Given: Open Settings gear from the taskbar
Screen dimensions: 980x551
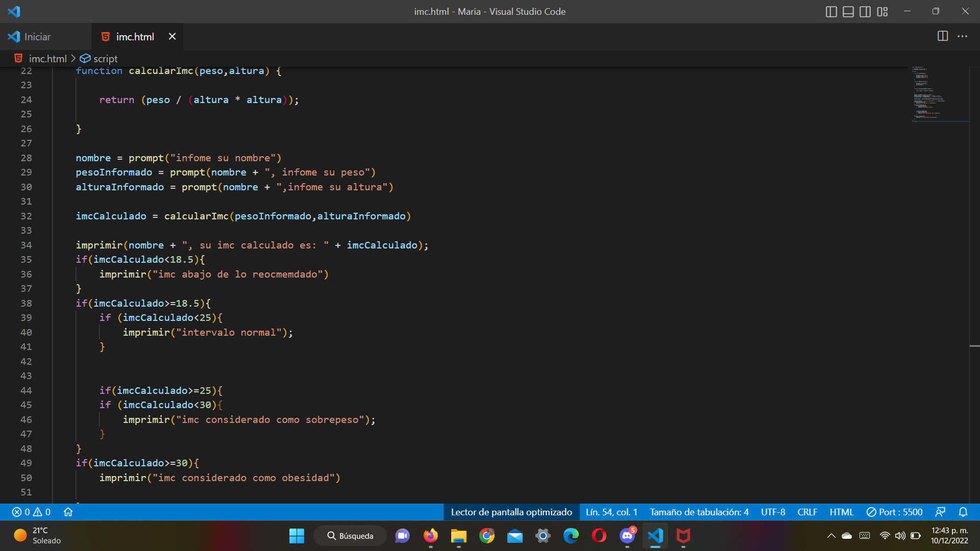Looking at the screenshot, I should coord(543,536).
